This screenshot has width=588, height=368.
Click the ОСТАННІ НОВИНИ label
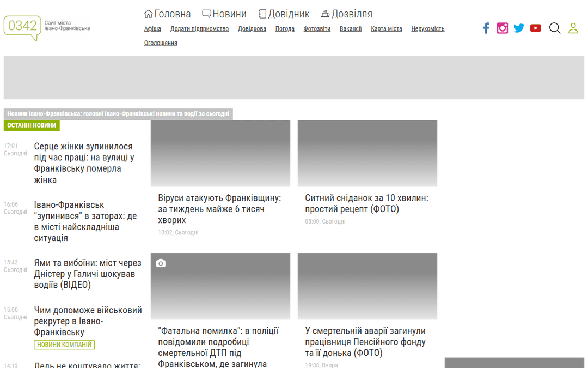[32, 125]
